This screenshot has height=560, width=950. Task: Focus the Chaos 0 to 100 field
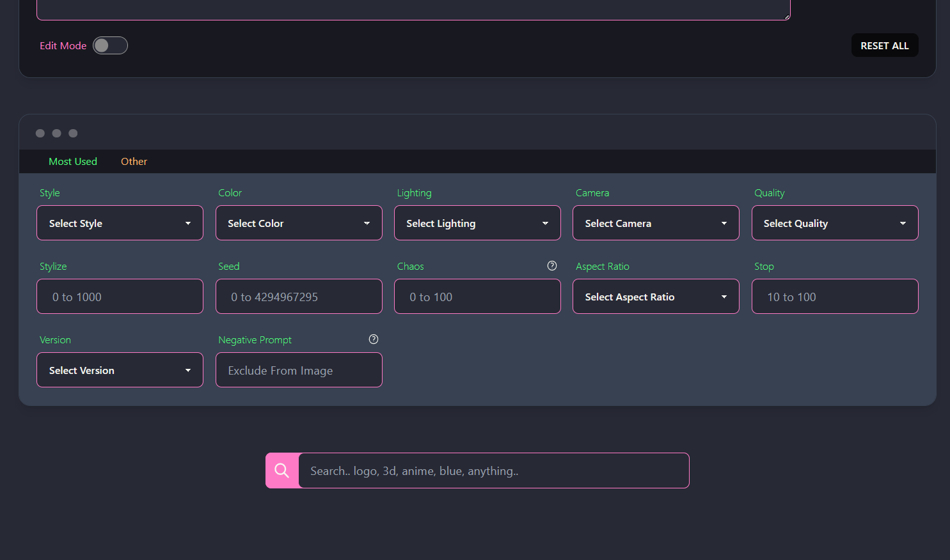[477, 297]
